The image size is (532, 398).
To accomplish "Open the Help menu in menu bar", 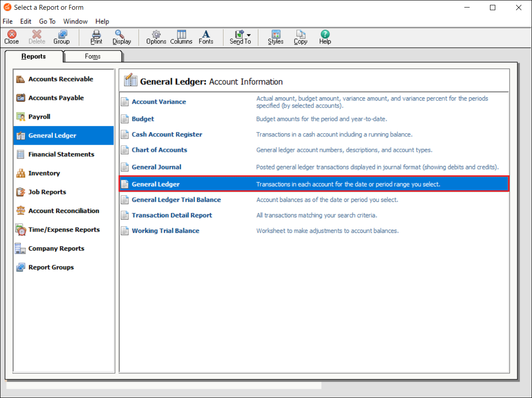I will 102,21.
